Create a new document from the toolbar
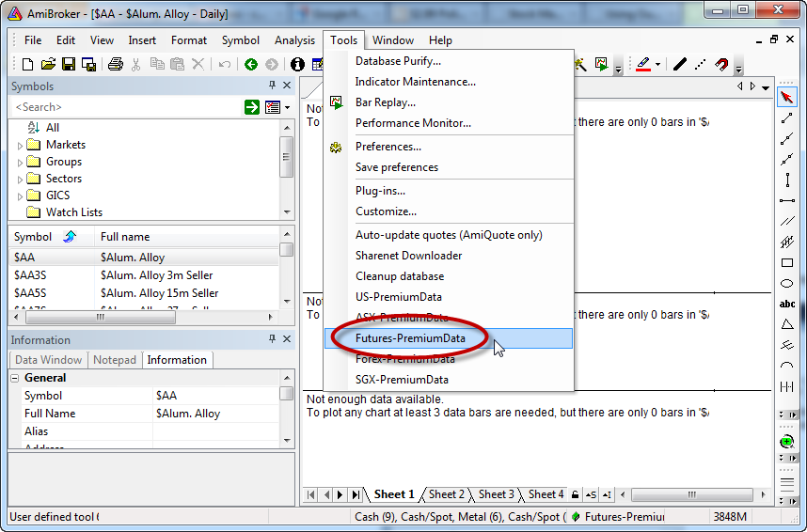Screen dimensions: 807x532 pos(28,64)
